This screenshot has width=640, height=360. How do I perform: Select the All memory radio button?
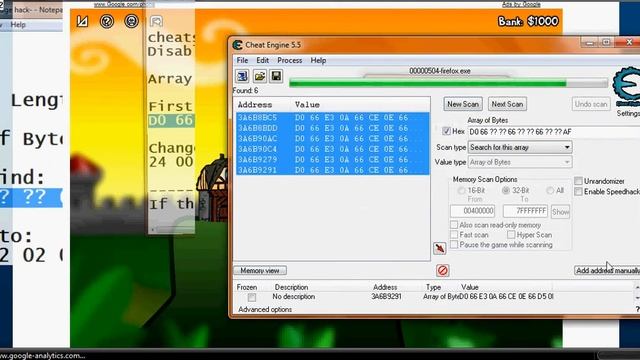[550, 191]
